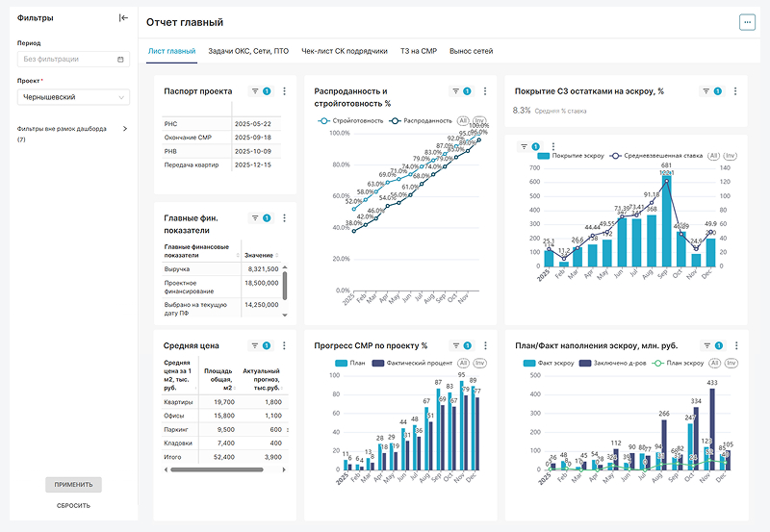Click All in Распроданность chart legend
Screen dimensions: 770x532
[x=463, y=120]
